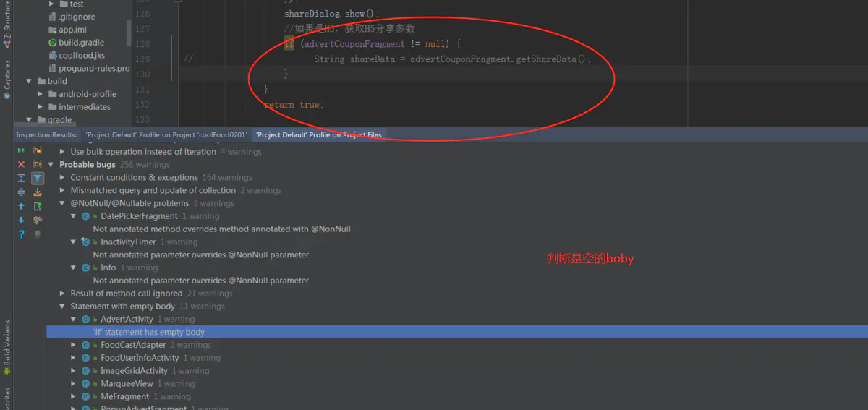Collapse all inspection tree nodes

(21, 192)
